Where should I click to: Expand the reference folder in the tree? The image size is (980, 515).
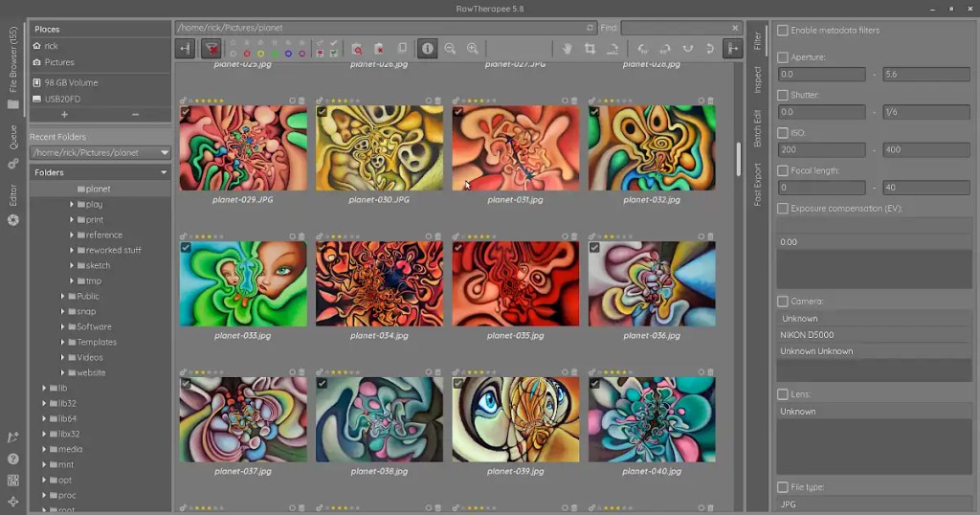click(x=72, y=235)
